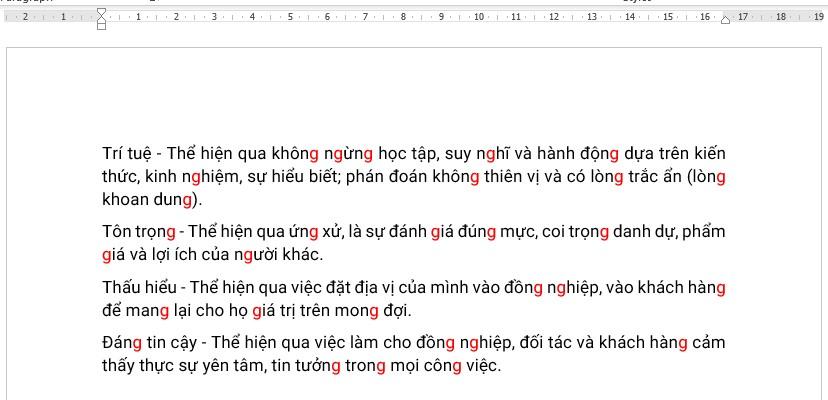Place cursor on the heading 'Thấu hiểu'

139,289
